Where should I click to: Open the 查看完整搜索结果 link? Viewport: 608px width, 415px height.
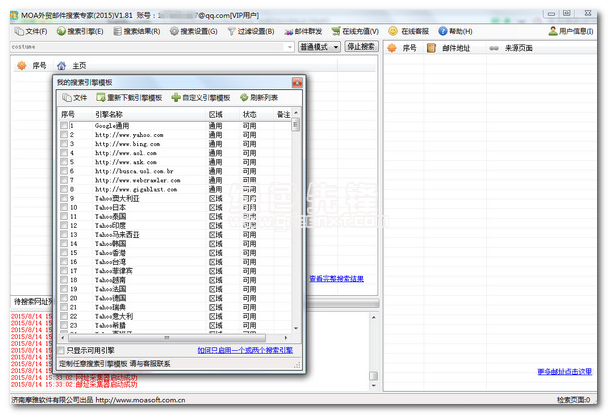coord(336,278)
